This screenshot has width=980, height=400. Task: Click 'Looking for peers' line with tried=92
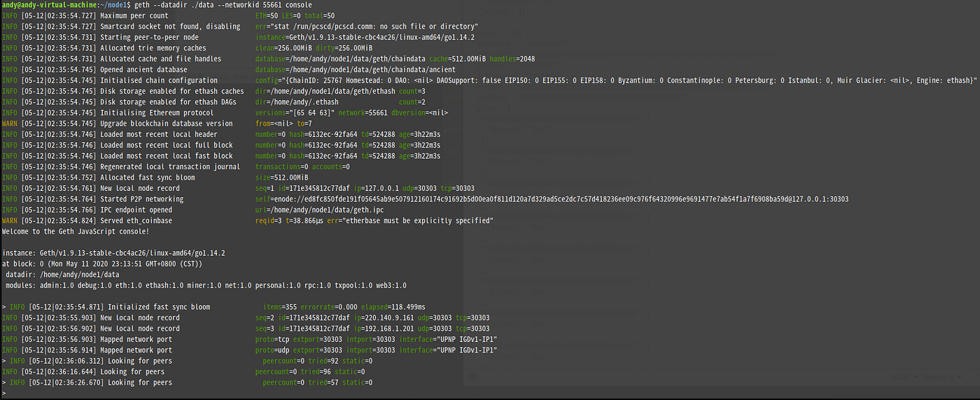[x=187, y=362]
